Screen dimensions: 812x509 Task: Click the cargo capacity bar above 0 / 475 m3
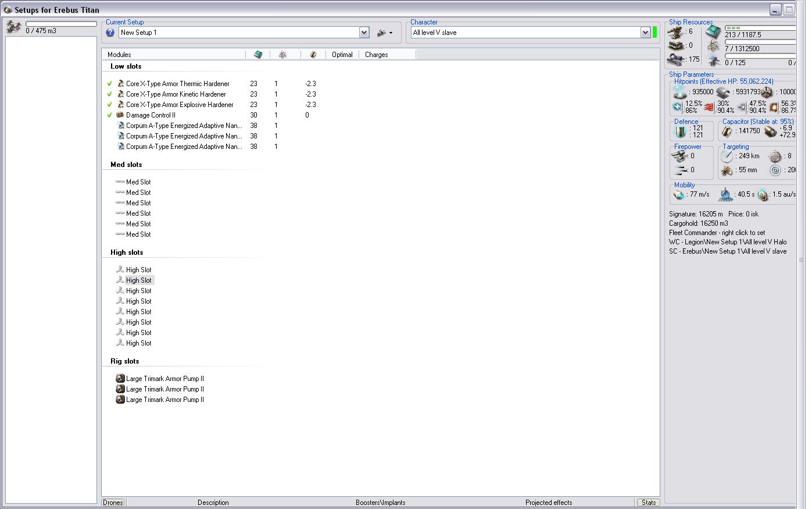[x=61, y=24]
